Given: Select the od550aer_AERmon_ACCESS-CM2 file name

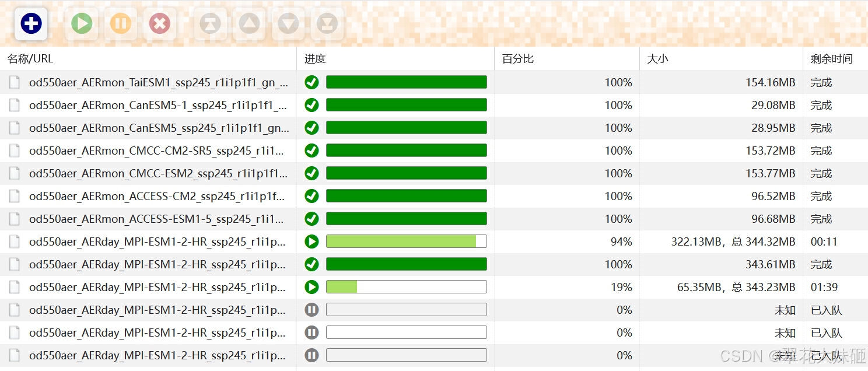Looking at the screenshot, I should 157,197.
